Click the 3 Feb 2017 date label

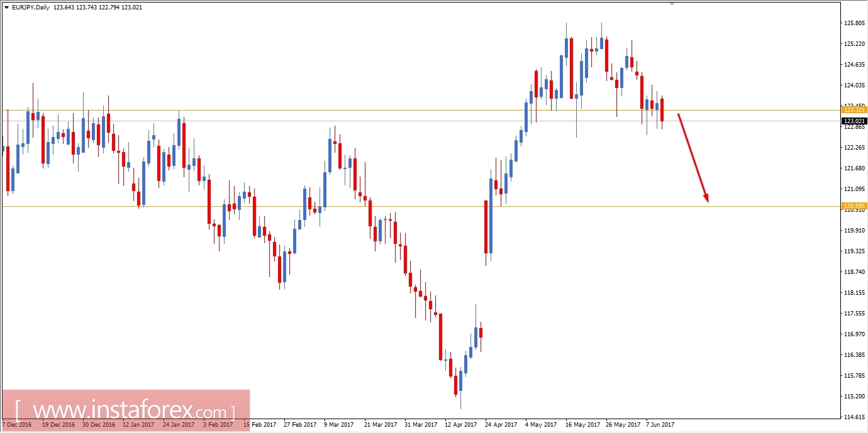pyautogui.click(x=218, y=425)
